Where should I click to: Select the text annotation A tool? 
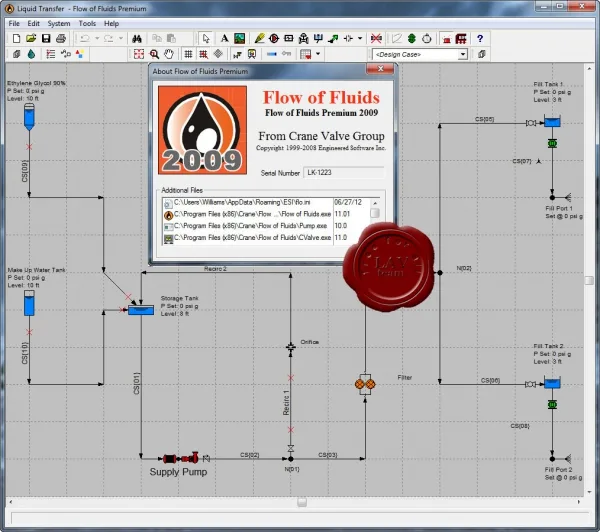point(224,38)
